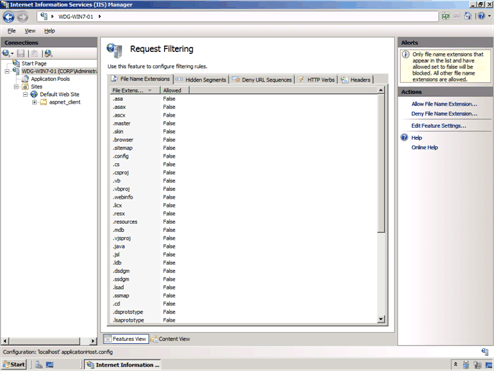The image size is (495, 372).
Task: Switch to the HTTP Verbs tab
Action: pos(317,80)
